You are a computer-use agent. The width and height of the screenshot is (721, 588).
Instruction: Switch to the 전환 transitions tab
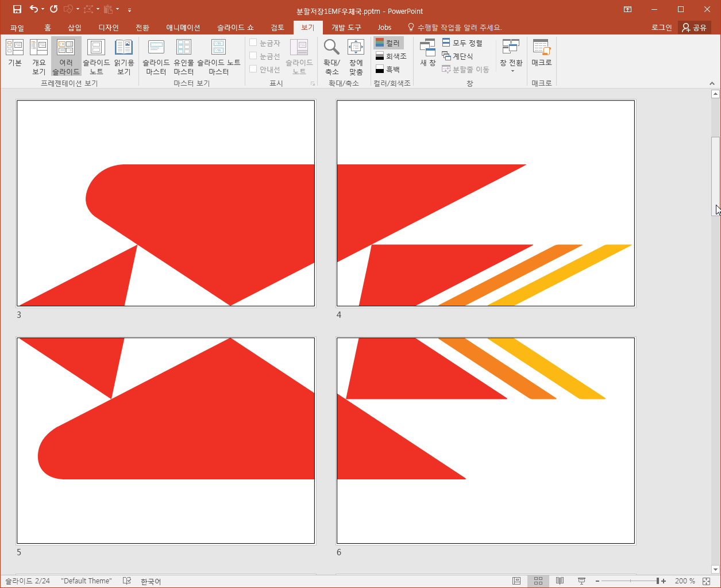pyautogui.click(x=142, y=28)
